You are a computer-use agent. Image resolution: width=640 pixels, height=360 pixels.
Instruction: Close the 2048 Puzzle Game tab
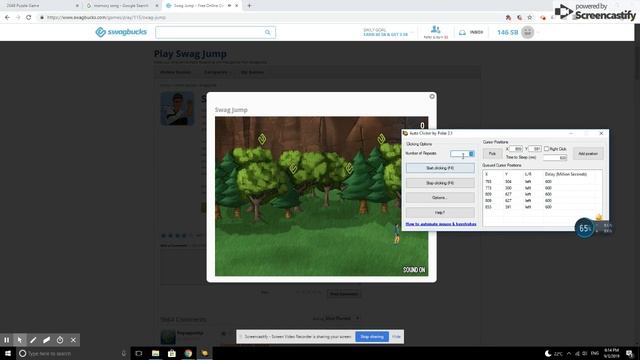77,6
